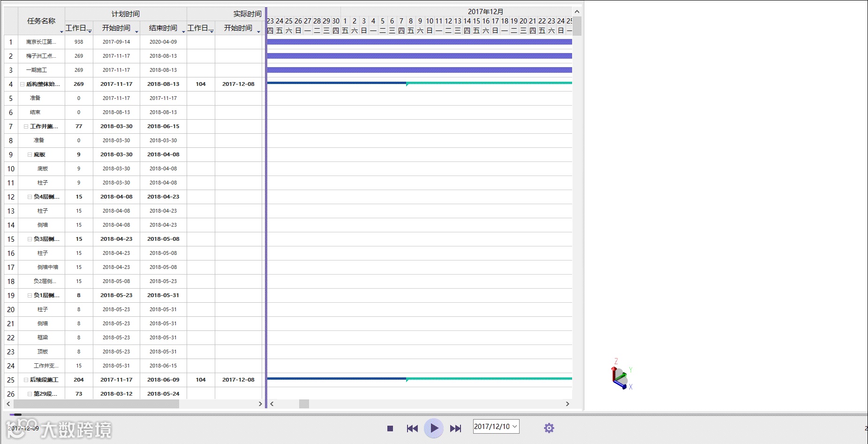Click the Gantt horizontal scrollbar thumb

[x=304, y=404]
